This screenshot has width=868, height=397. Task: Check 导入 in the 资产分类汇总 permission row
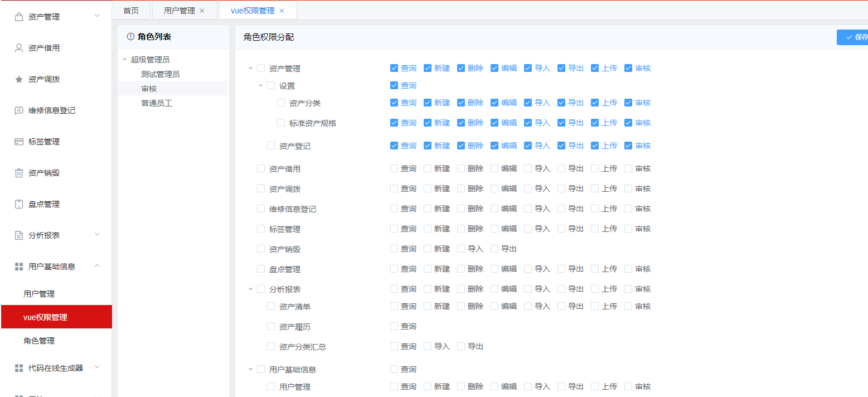tap(428, 346)
